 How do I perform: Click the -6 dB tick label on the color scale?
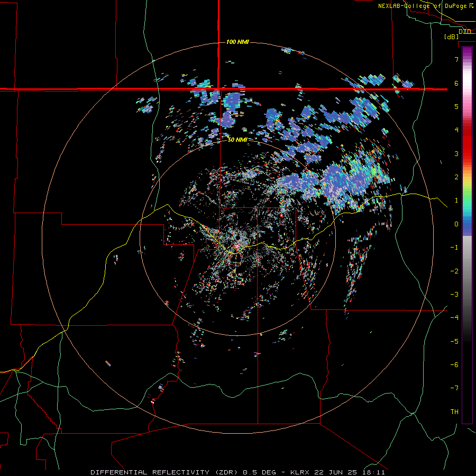(x=454, y=365)
